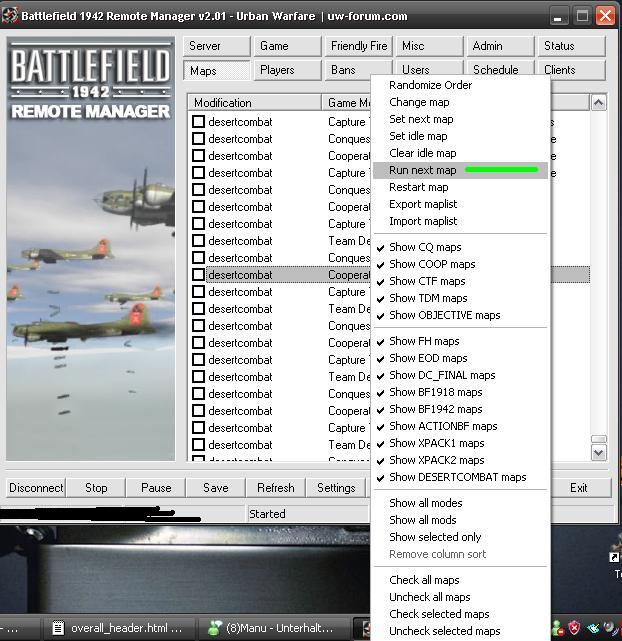Image resolution: width=622 pixels, height=641 pixels.
Task: Open the Admin tab
Action: (x=501, y=46)
